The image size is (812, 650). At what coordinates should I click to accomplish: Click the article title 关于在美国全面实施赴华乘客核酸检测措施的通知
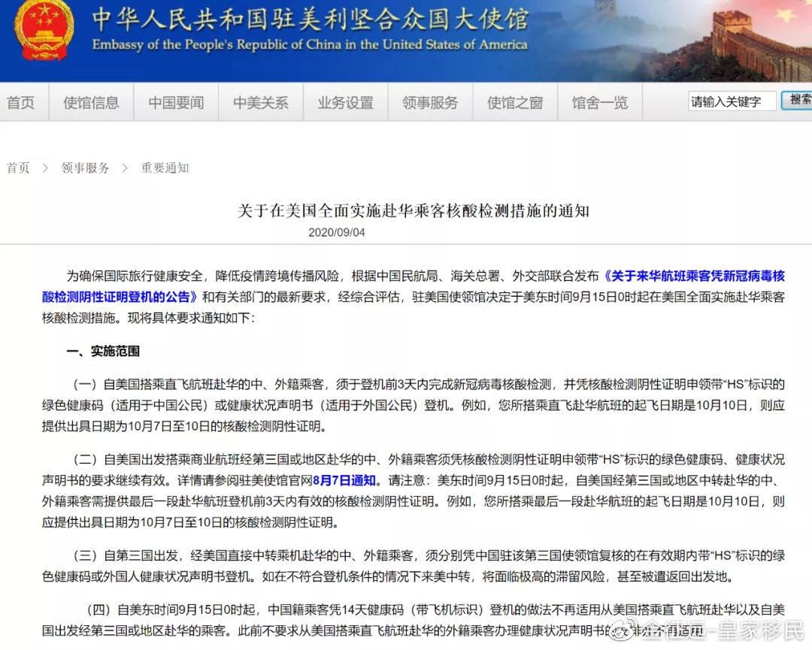414,210
